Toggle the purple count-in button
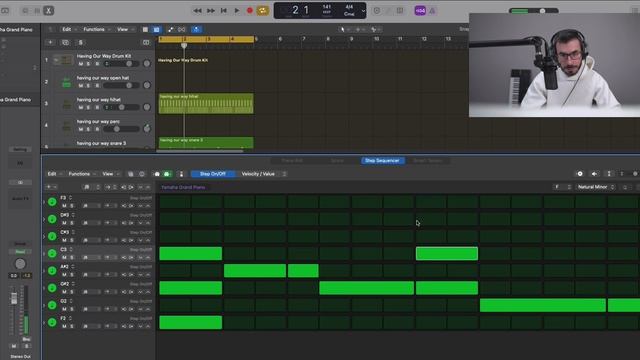 [420, 11]
